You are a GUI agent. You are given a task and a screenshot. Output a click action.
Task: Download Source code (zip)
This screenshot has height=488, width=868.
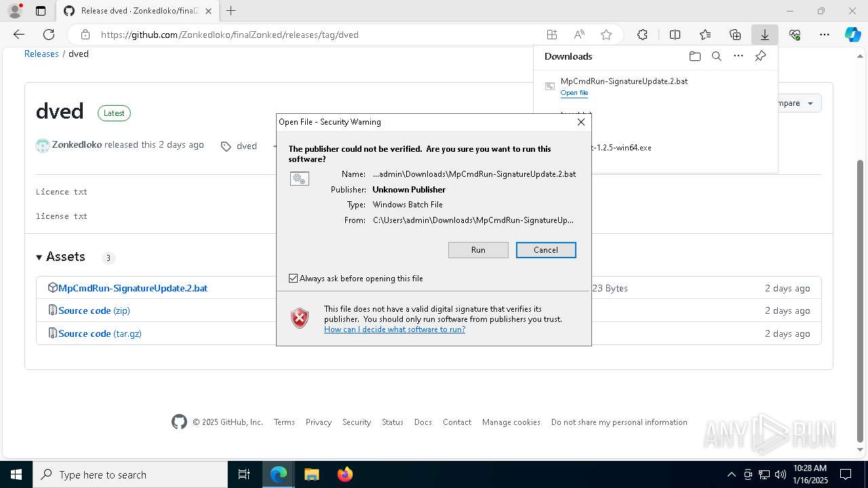tap(94, 310)
